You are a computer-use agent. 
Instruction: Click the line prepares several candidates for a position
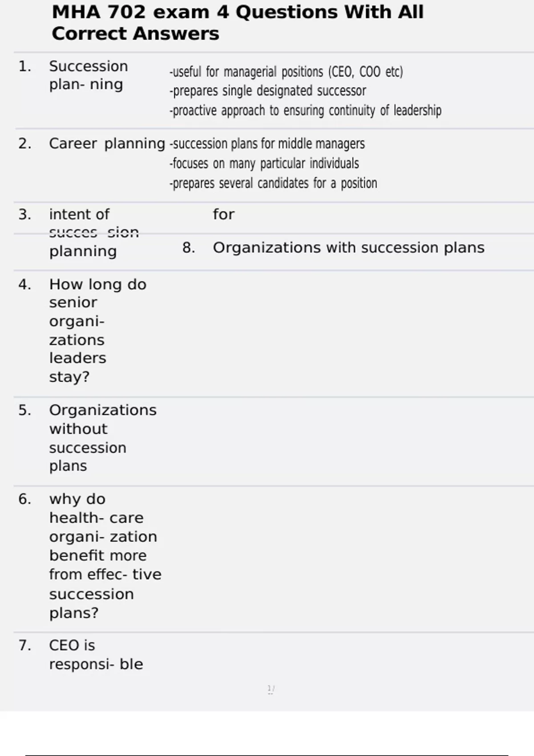coord(273,183)
